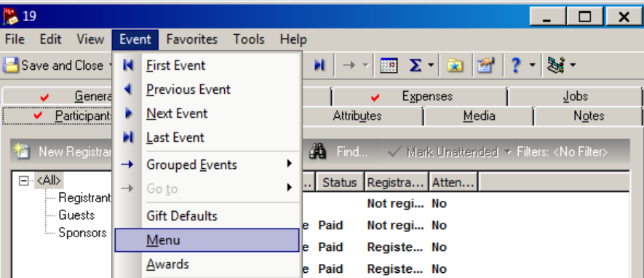Open the calendar toolbar icon
This screenshot has width=644, height=278.
point(389,65)
